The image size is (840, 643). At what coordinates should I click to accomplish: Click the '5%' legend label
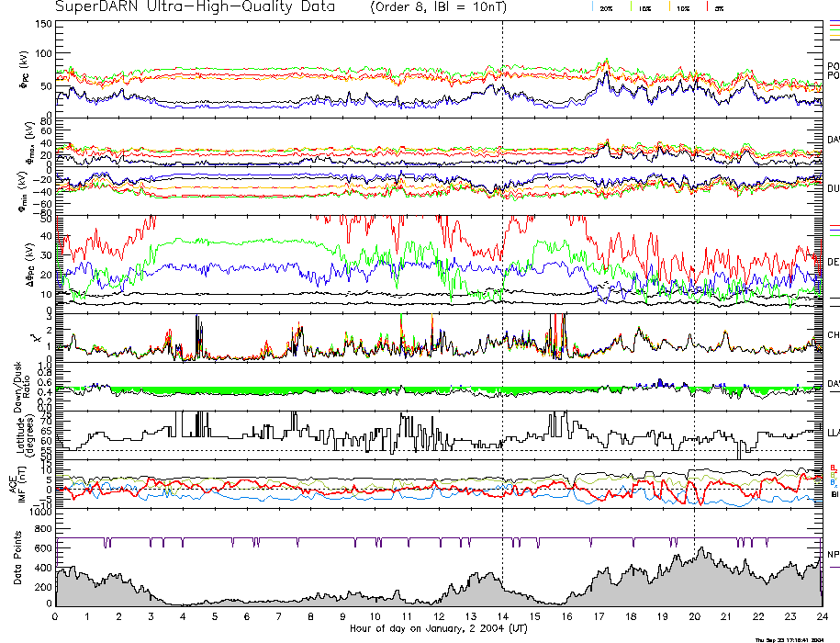tap(719, 8)
